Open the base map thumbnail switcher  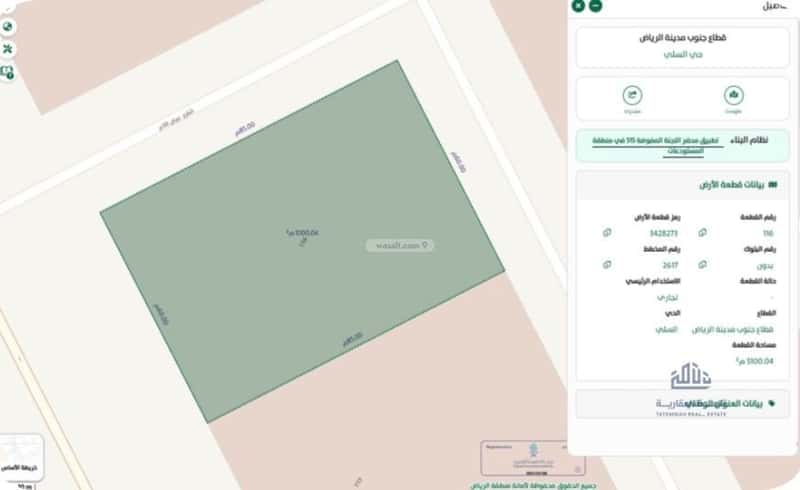pyautogui.click(x=20, y=457)
